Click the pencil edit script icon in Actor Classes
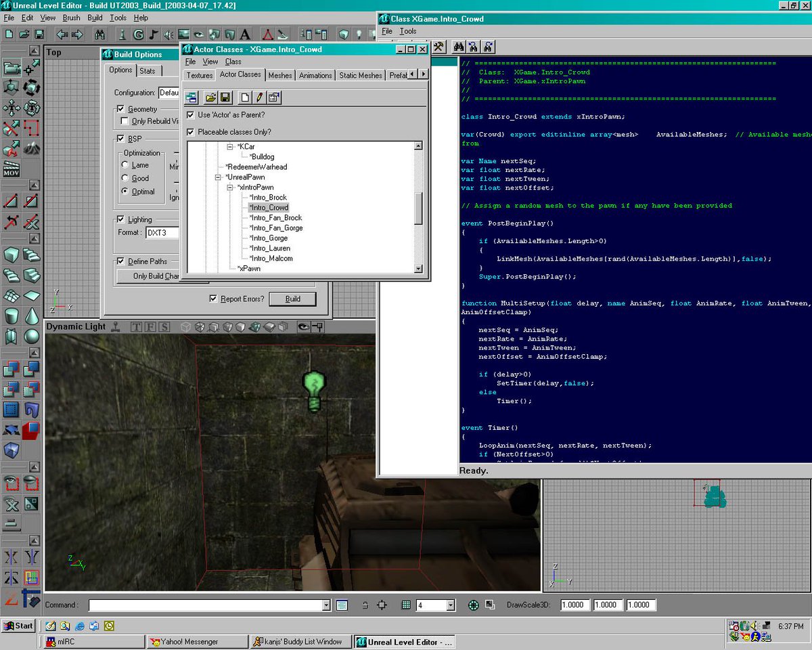 click(x=260, y=97)
